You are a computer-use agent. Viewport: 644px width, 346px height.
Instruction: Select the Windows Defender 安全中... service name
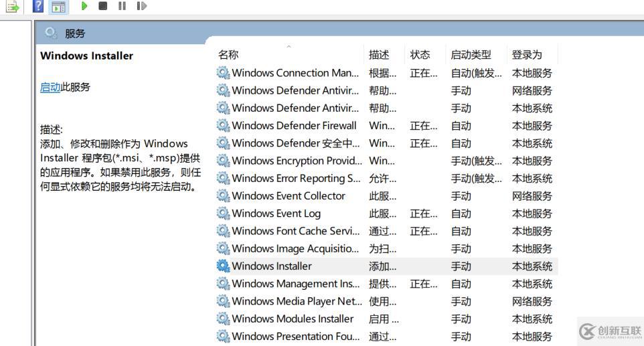point(296,143)
